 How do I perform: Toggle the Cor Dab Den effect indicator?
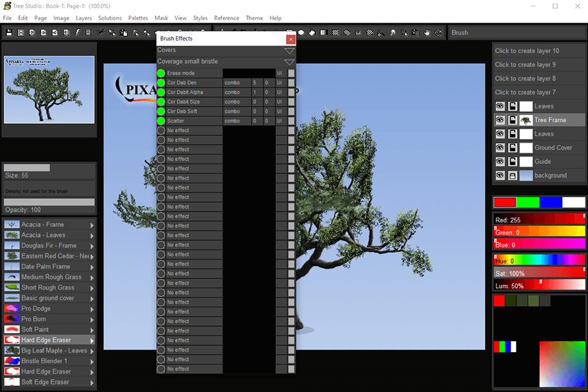click(161, 83)
